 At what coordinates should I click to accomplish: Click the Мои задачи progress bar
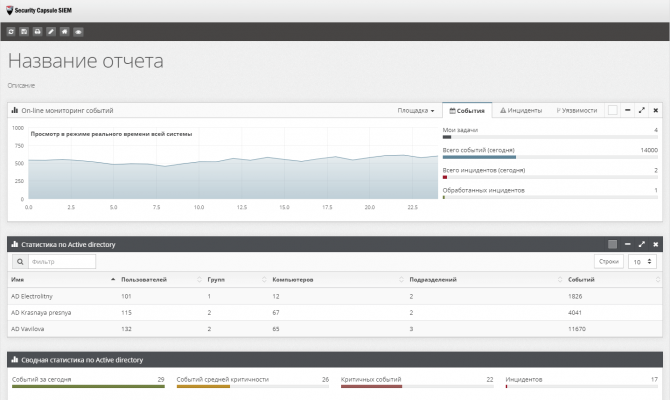550,137
